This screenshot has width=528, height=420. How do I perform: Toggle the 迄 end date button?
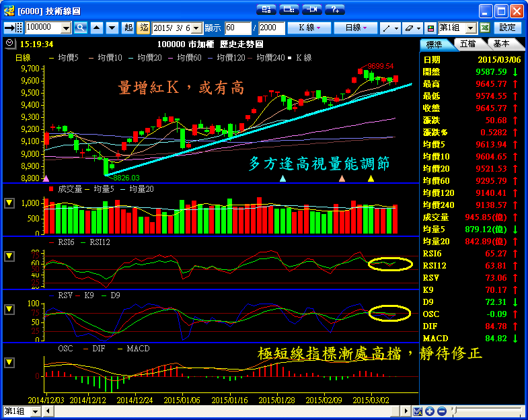pos(143,28)
